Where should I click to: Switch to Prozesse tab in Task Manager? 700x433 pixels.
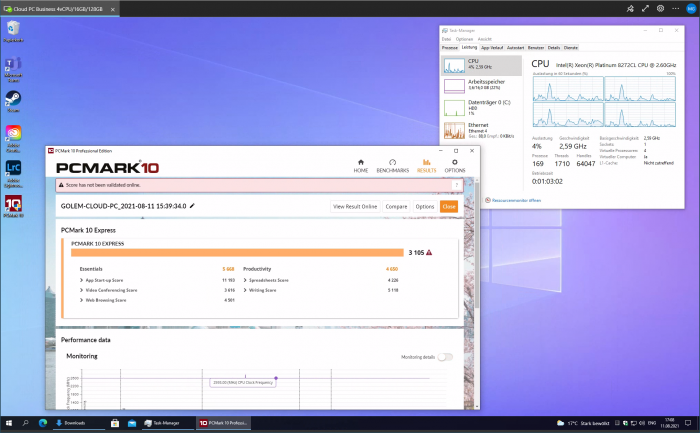pyautogui.click(x=450, y=47)
